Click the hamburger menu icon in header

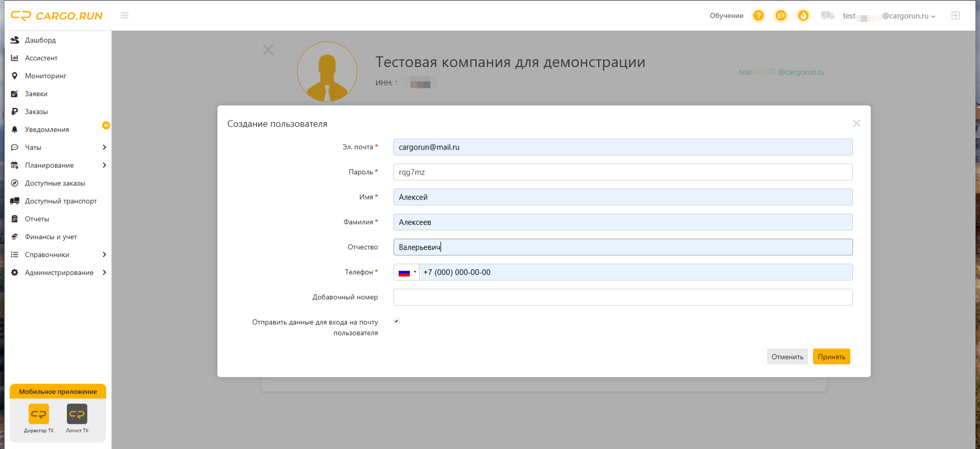click(124, 16)
